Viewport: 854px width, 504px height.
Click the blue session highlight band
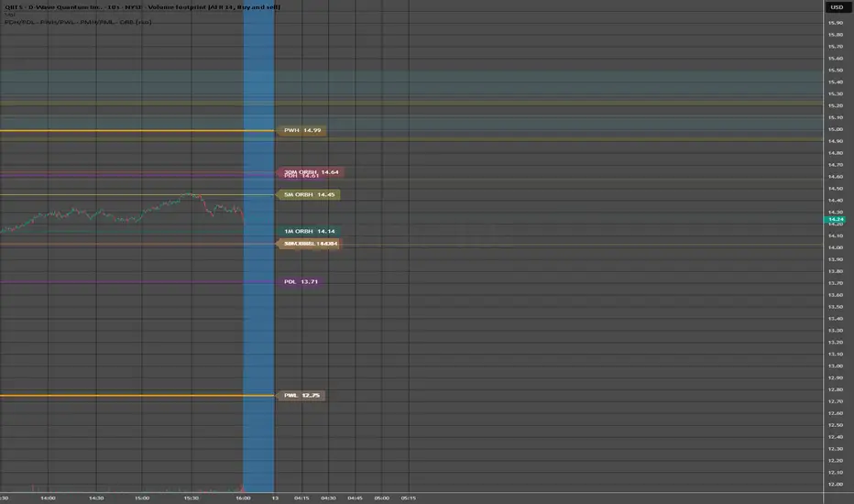258,248
